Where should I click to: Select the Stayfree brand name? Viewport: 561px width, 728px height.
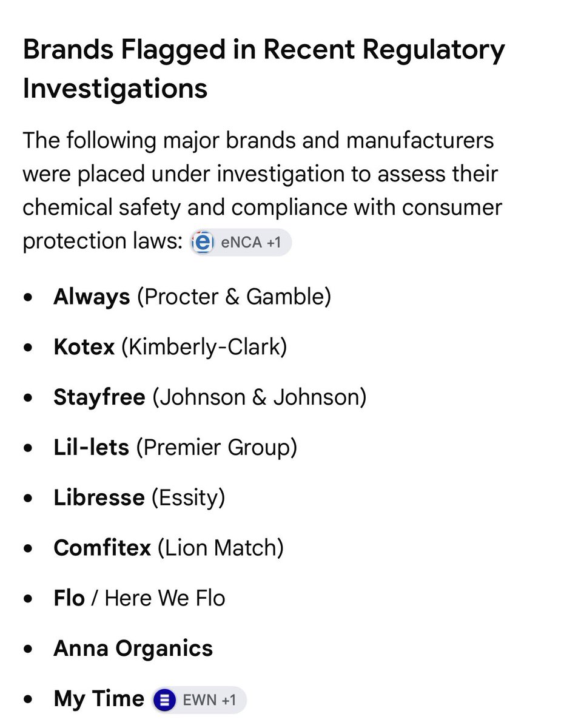click(99, 398)
